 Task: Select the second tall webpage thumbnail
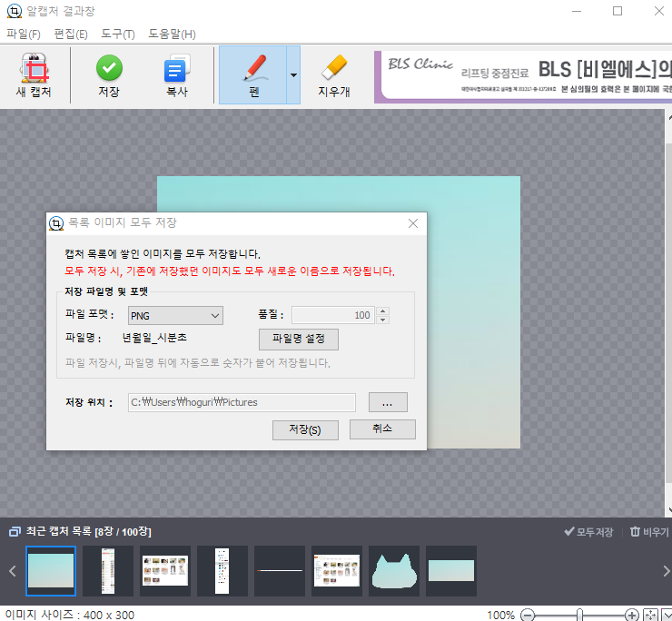tap(108, 571)
